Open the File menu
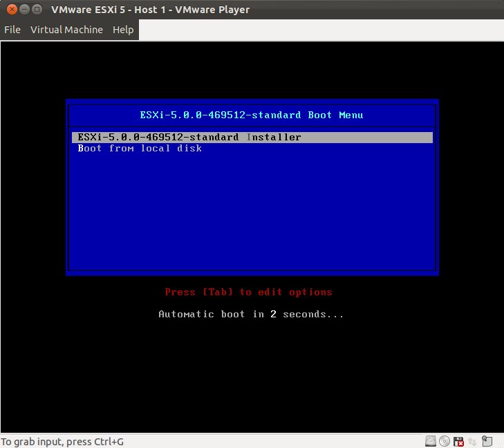504x448 pixels. [x=12, y=30]
